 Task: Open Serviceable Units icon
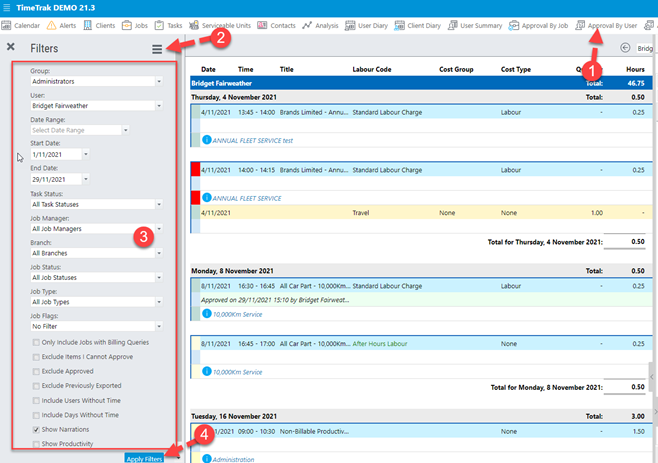coord(193,26)
